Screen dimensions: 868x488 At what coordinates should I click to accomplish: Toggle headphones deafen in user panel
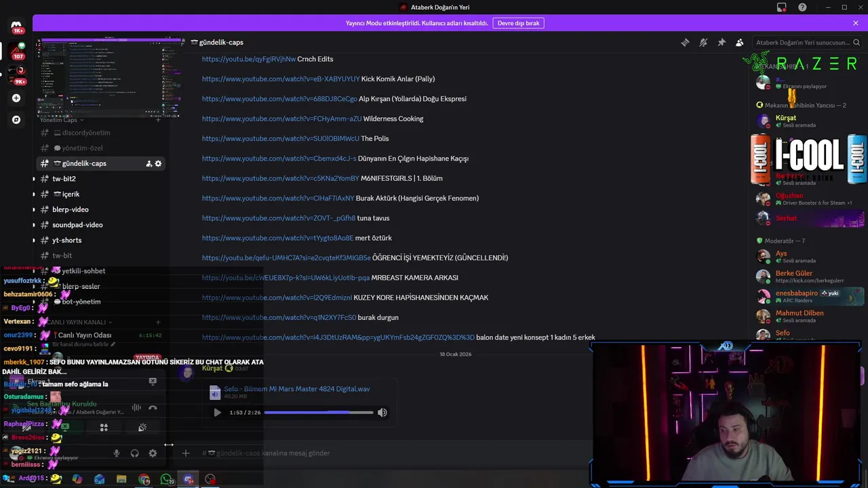tap(134, 453)
